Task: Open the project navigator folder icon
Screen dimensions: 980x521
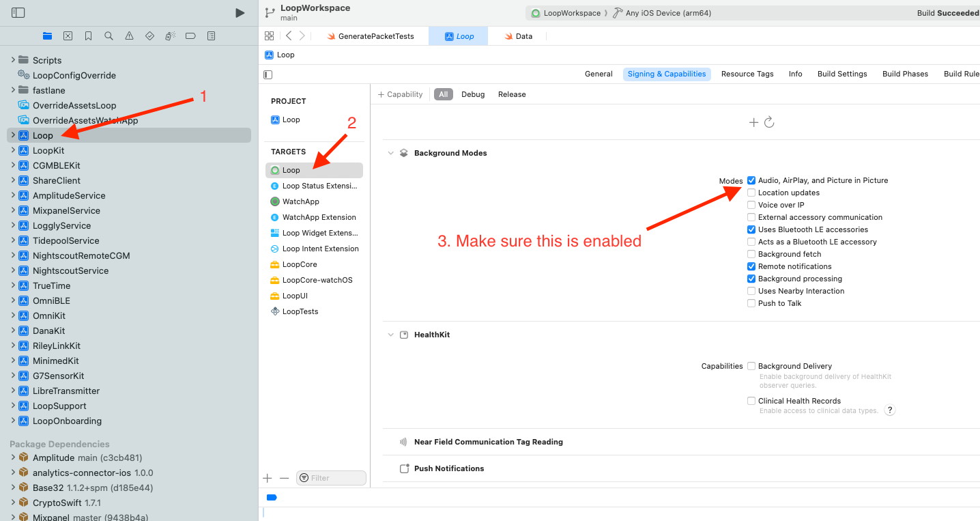Action: (x=47, y=36)
